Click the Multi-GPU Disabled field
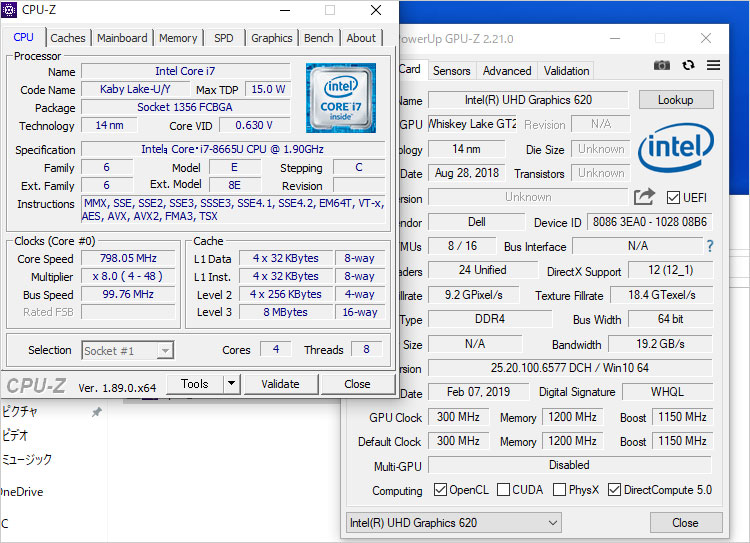This screenshot has height=543, width=750. click(x=570, y=465)
